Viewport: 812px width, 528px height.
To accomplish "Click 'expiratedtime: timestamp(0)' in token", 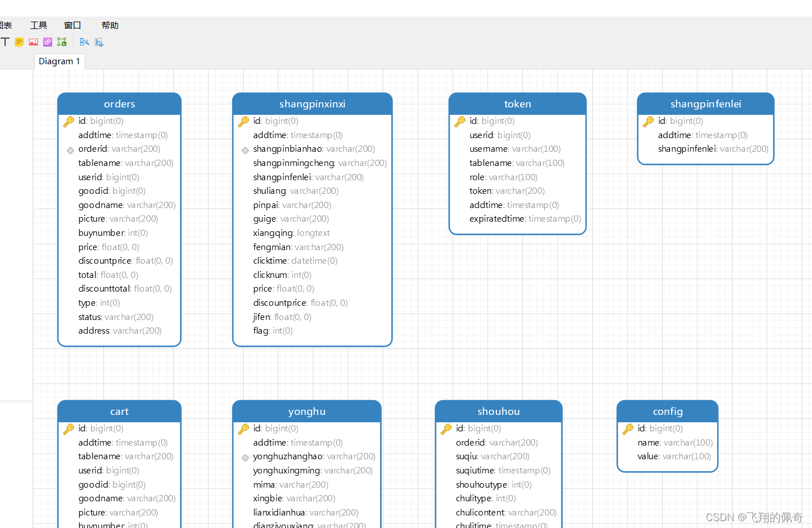I will [x=525, y=219].
